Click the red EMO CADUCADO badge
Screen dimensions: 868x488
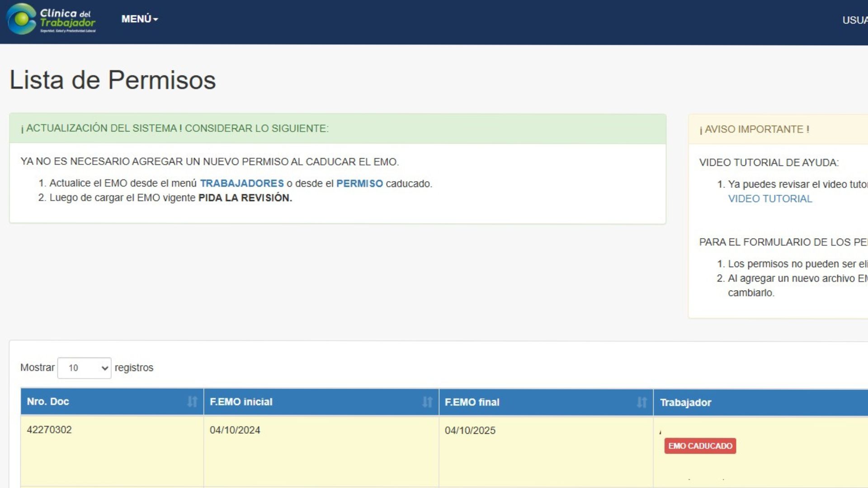[x=700, y=446]
